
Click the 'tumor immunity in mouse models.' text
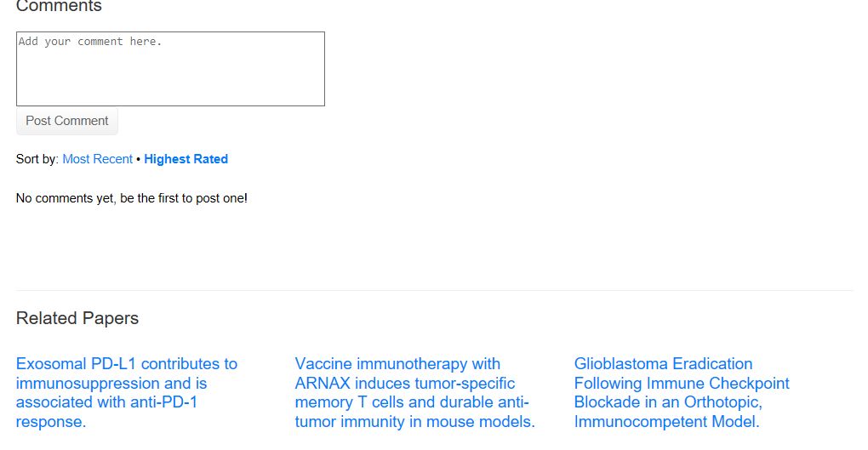click(414, 422)
